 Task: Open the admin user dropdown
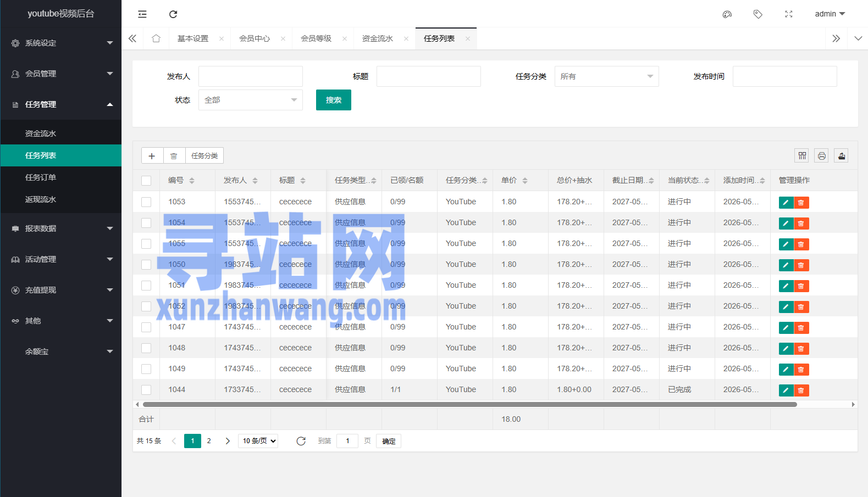tap(830, 14)
